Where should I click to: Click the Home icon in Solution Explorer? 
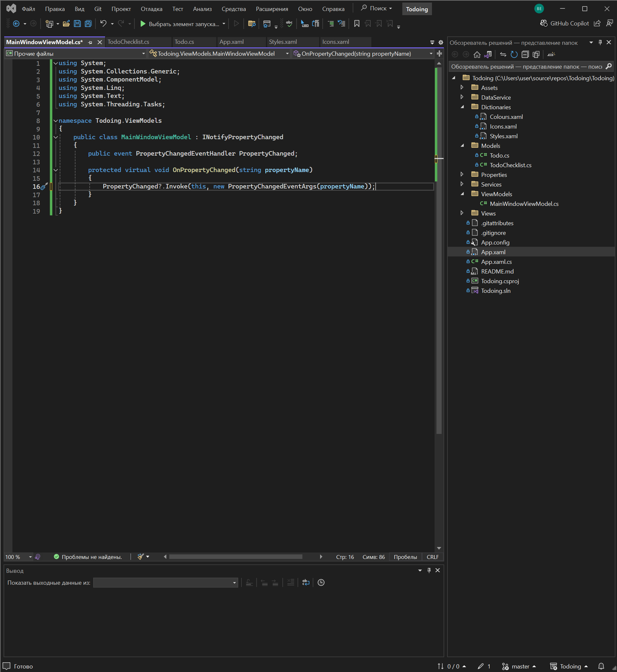[x=477, y=54]
